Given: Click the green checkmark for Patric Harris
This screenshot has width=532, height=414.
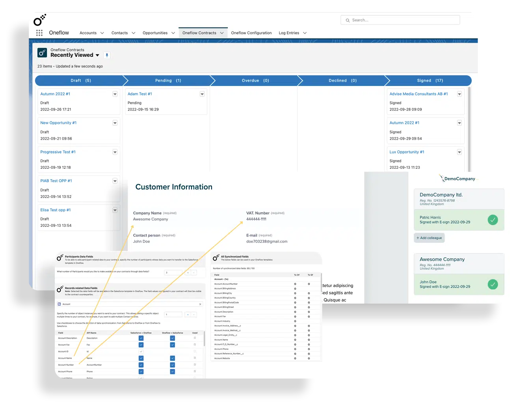Looking at the screenshot, I should point(493,220).
